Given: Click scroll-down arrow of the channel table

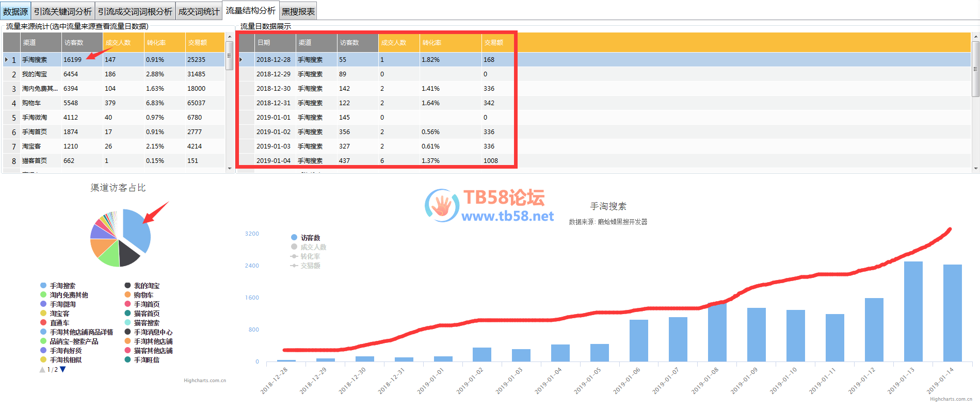Looking at the screenshot, I should pos(230,168).
